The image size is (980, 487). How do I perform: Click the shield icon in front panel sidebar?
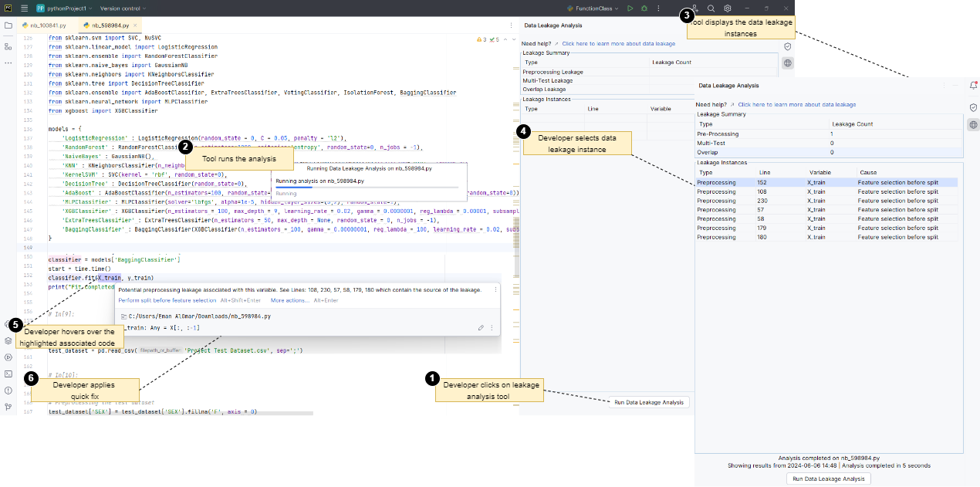973,107
